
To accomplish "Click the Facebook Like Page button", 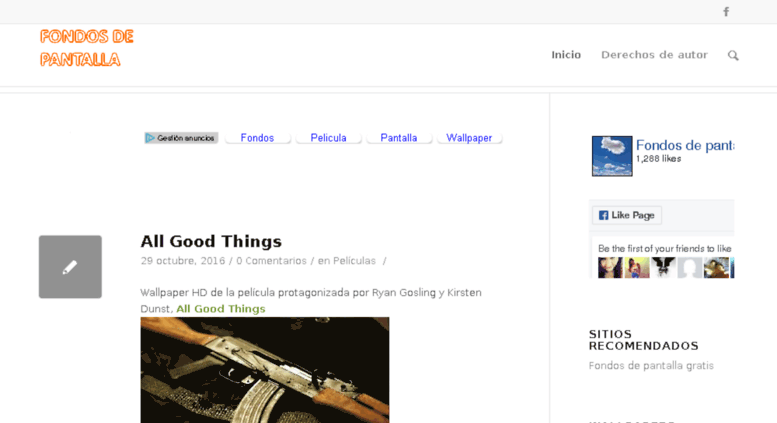I will coord(627,215).
